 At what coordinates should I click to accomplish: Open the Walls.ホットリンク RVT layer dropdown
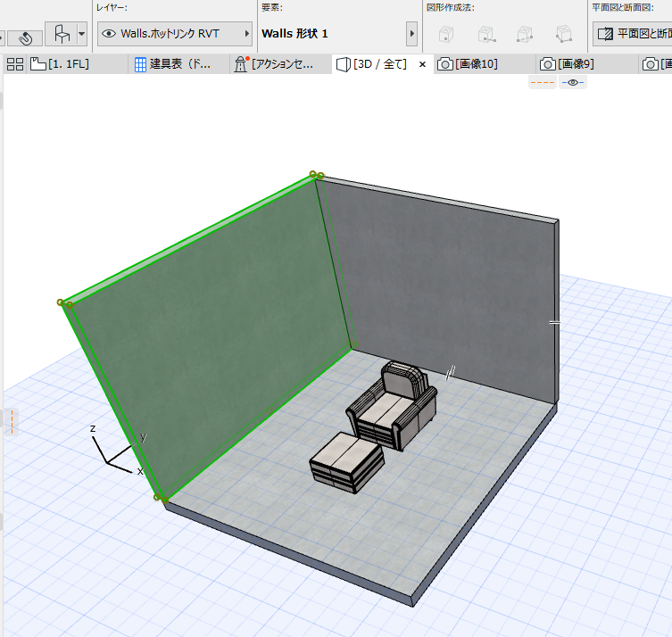[x=174, y=34]
